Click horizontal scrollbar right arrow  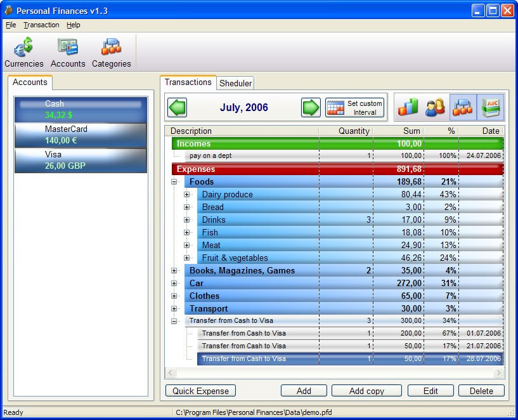tap(498, 373)
